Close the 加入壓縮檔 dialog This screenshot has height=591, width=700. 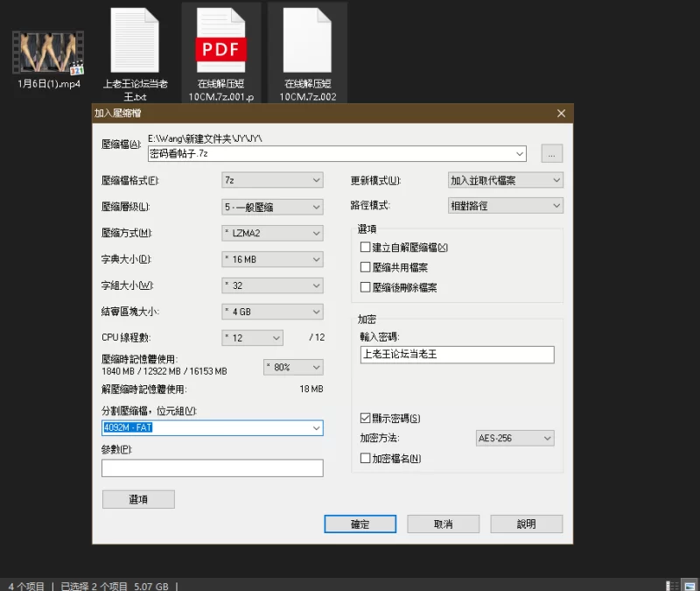tap(561, 113)
